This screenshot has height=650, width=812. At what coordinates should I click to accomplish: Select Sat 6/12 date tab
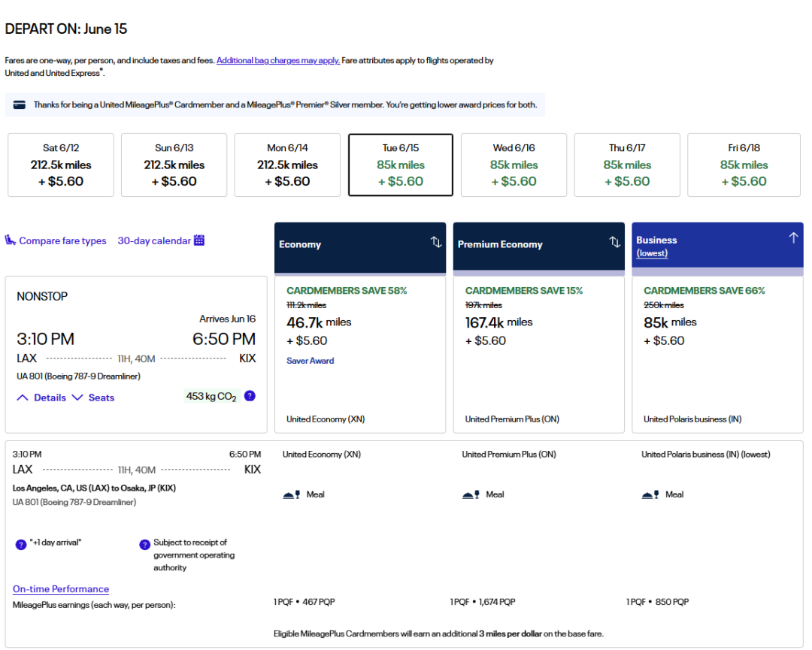coord(61,165)
